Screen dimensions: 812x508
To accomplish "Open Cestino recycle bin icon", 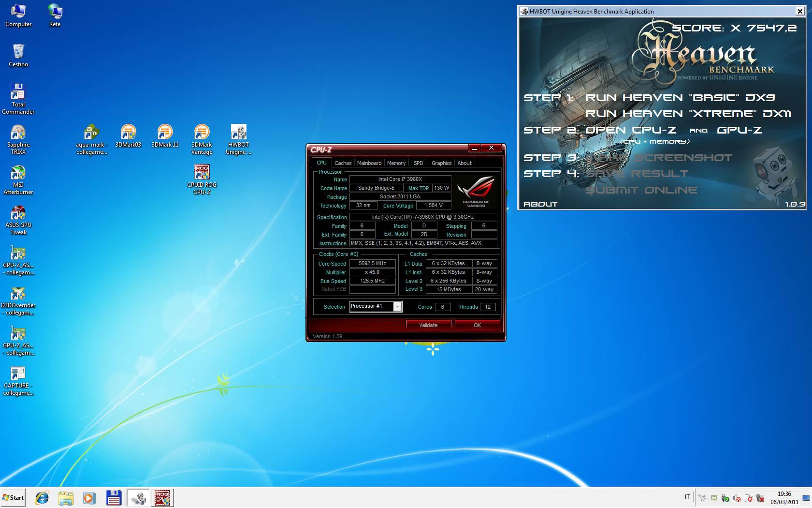I will pyautogui.click(x=18, y=56).
